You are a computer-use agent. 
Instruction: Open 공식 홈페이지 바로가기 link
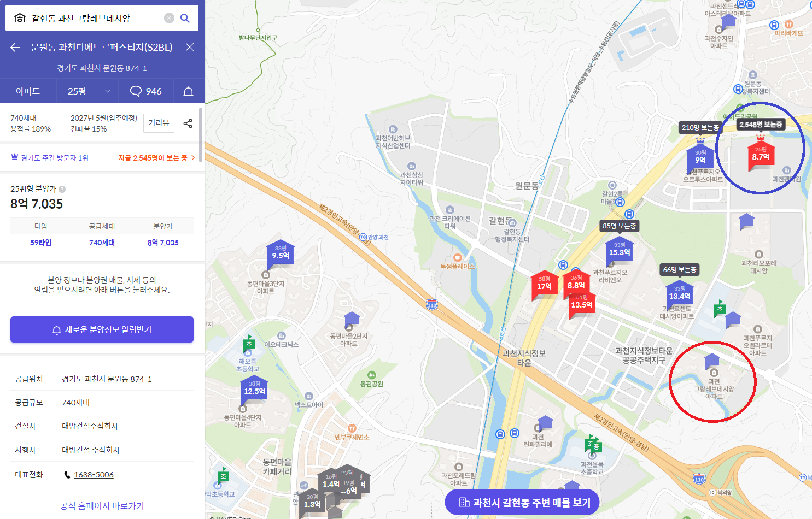coord(102,506)
